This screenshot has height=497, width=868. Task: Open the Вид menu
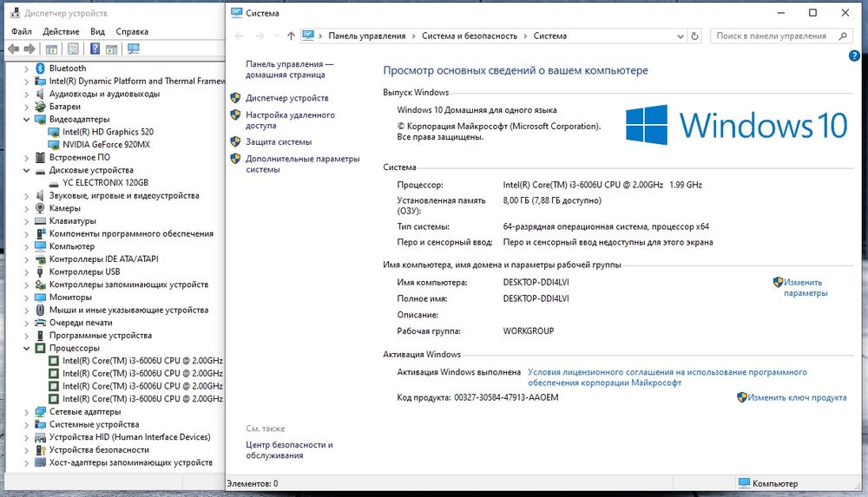click(97, 31)
